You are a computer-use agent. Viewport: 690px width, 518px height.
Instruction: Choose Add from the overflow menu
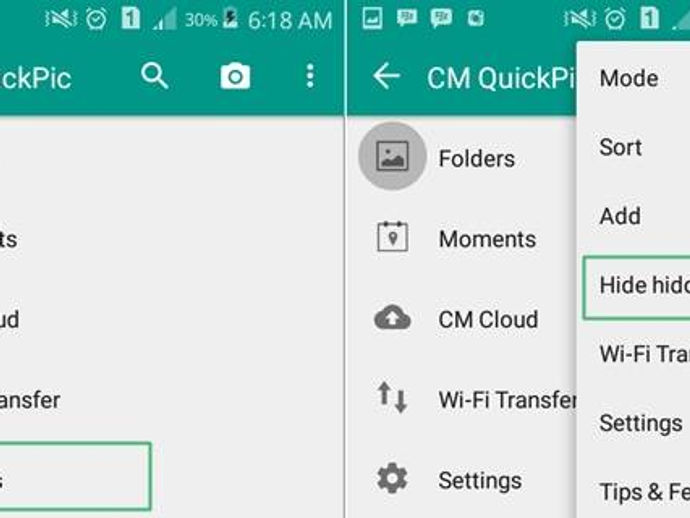(x=620, y=216)
